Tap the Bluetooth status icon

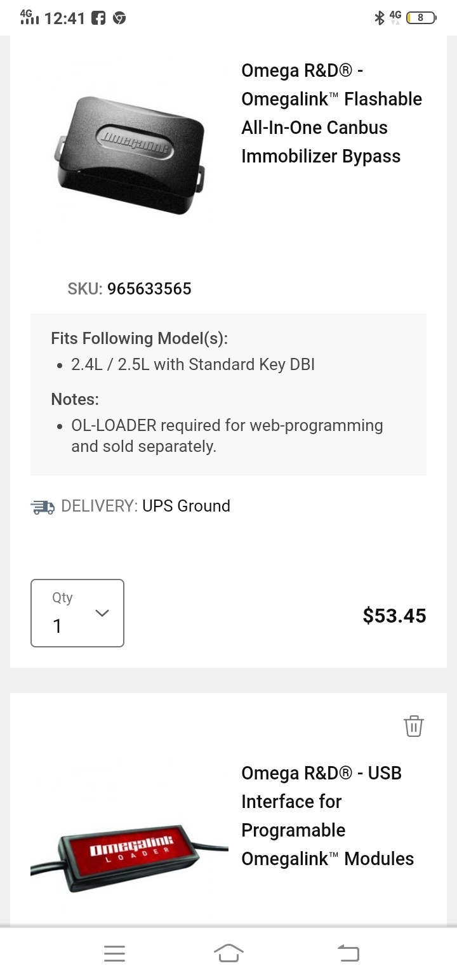pyautogui.click(x=379, y=18)
